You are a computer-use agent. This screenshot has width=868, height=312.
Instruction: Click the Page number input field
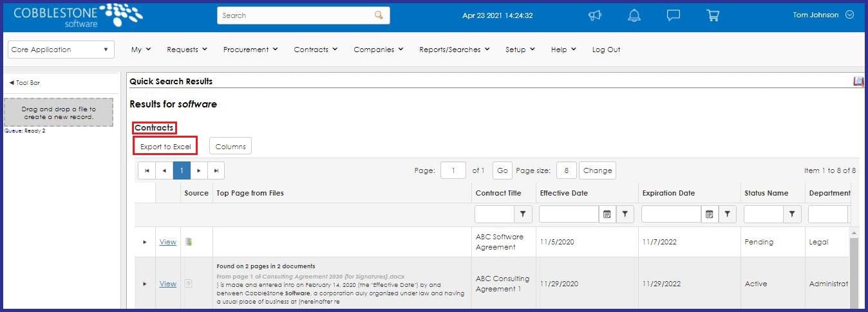453,170
